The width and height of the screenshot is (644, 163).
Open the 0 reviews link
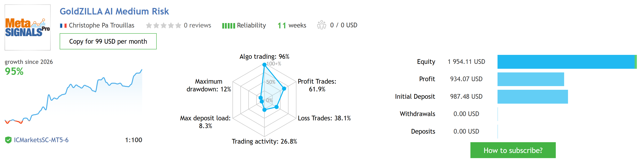197,25
